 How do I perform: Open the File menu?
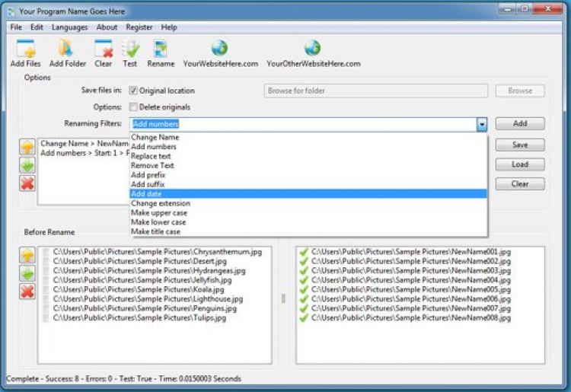point(16,27)
